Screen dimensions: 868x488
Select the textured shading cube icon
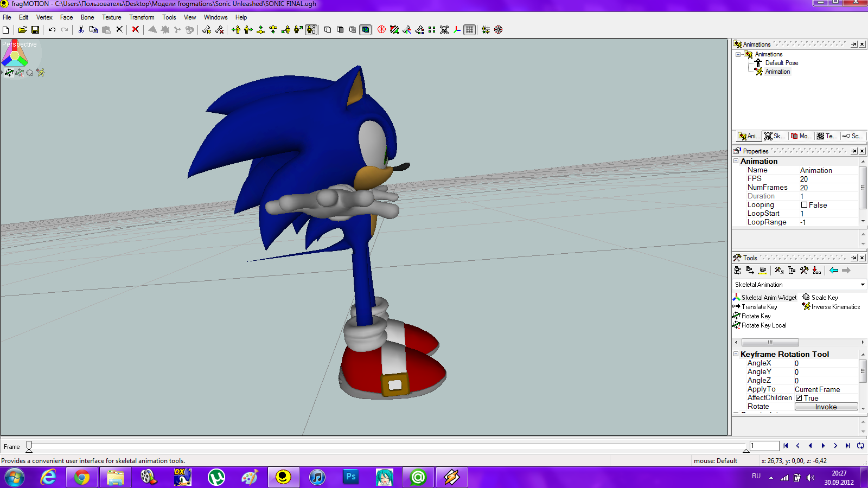click(x=366, y=30)
